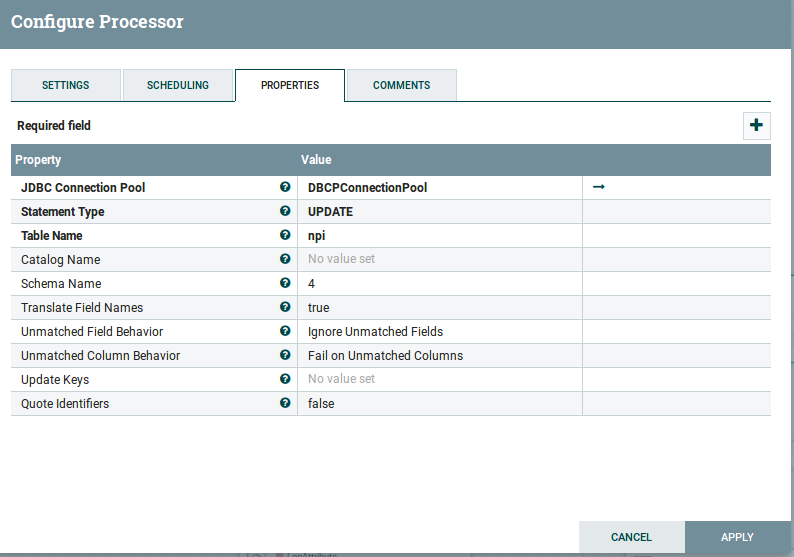Go to DBCPConnectionPool service via arrow icon

click(x=599, y=187)
